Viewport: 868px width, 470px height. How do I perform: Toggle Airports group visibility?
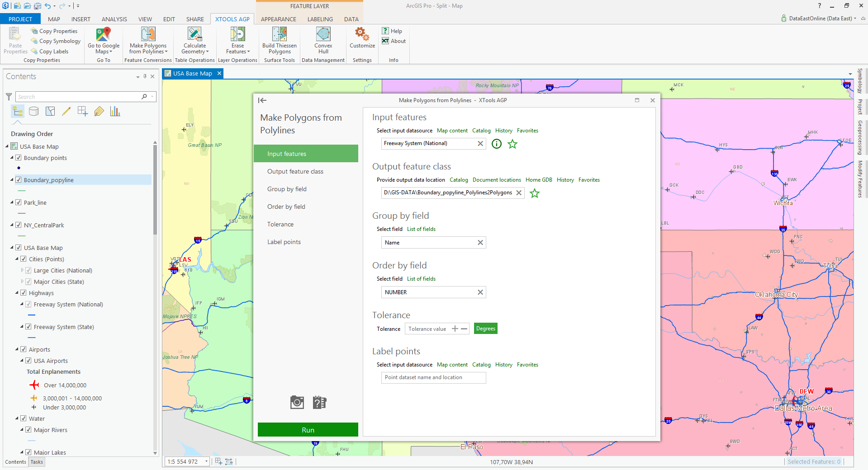(x=24, y=349)
